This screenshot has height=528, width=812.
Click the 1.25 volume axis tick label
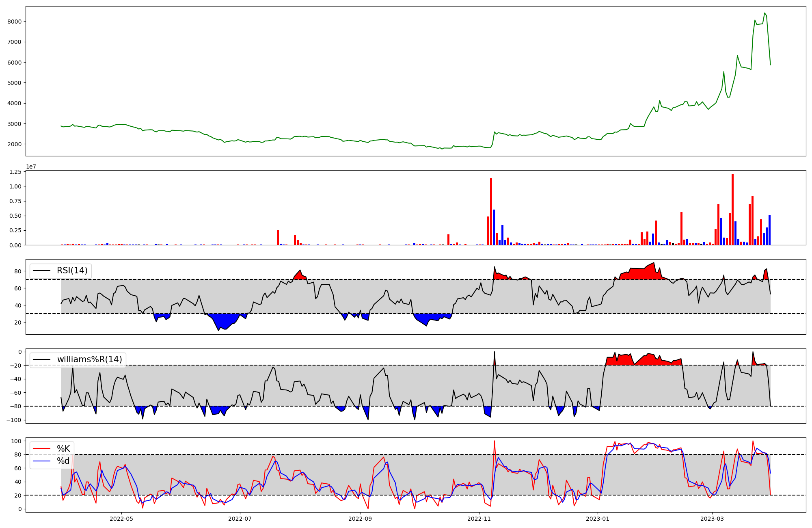click(x=15, y=172)
